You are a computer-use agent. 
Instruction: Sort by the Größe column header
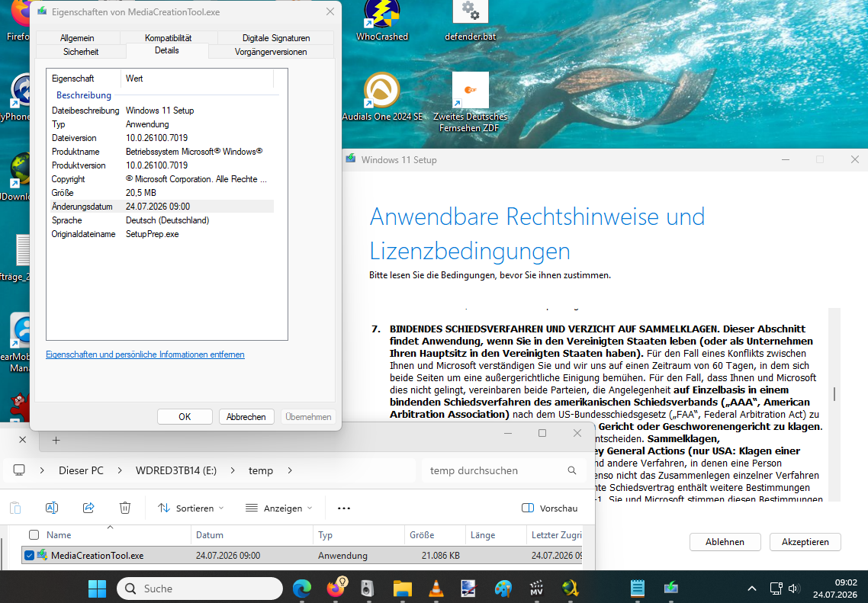435,535
